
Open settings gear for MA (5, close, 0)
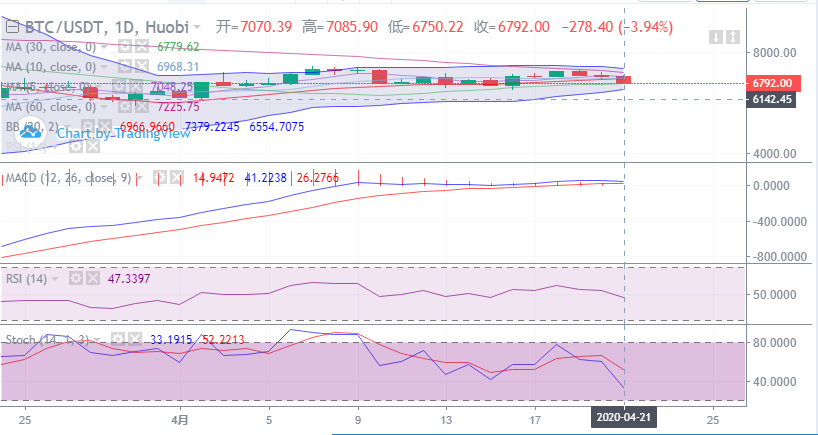tap(119, 87)
